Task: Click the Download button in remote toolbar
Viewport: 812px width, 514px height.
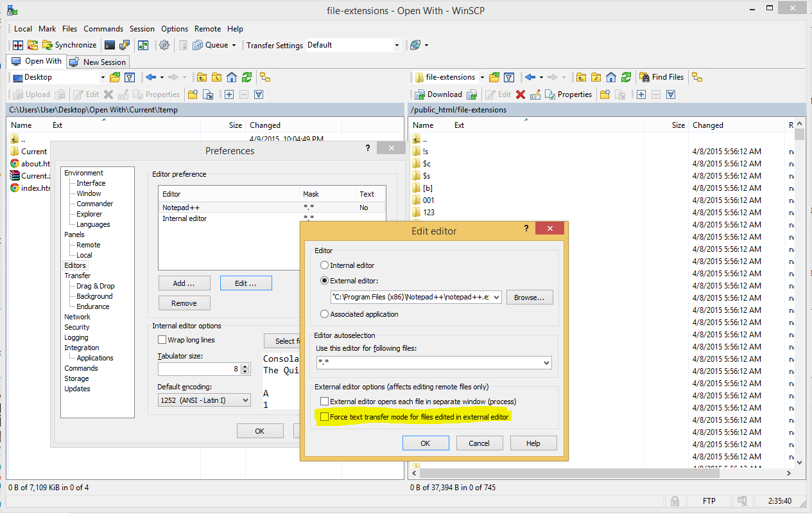Action: coord(438,94)
